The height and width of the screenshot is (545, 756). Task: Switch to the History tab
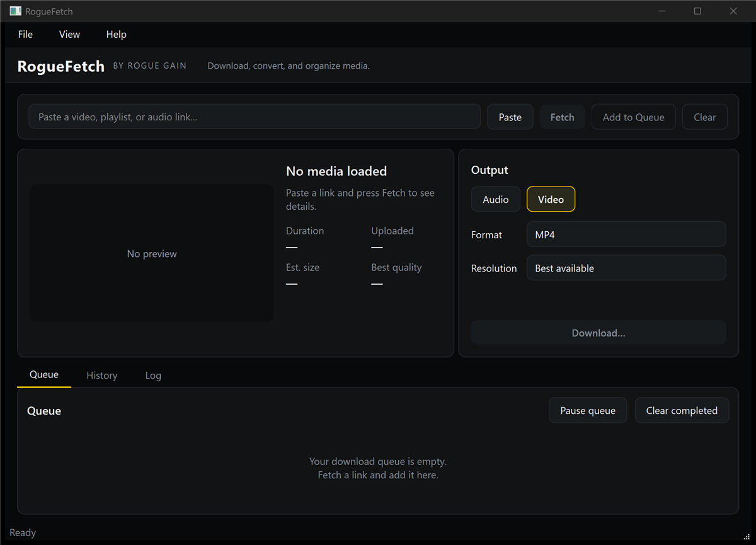coord(102,375)
